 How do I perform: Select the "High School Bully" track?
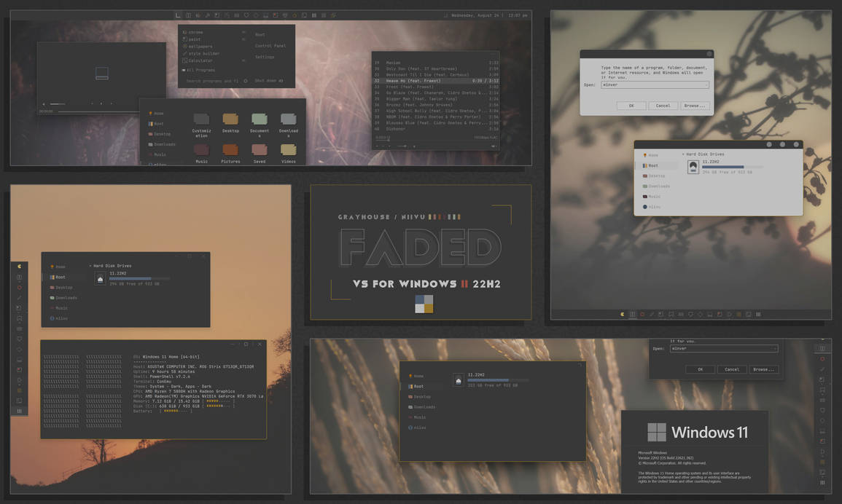[436, 111]
